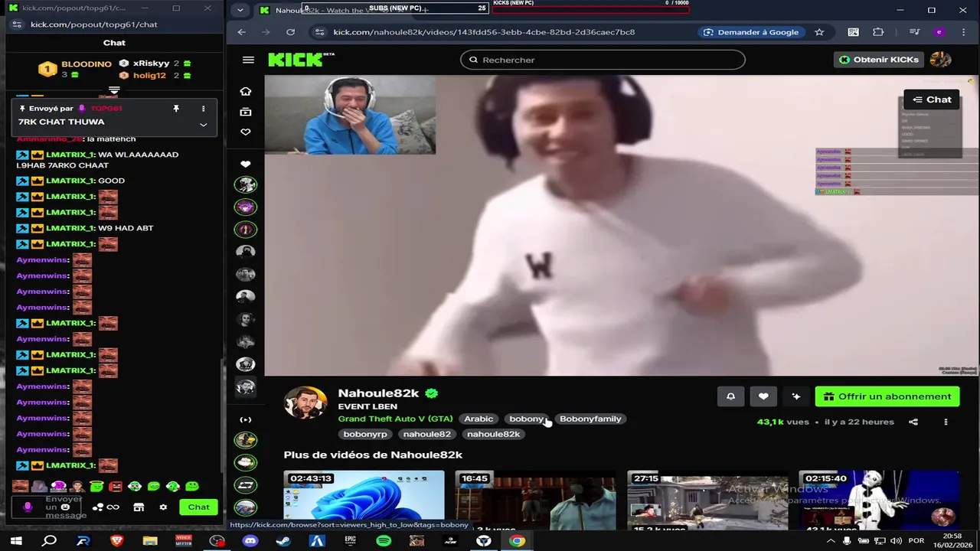The width and height of the screenshot is (980, 551).
Task: Click the sparkle gift icon button
Action: (796, 396)
